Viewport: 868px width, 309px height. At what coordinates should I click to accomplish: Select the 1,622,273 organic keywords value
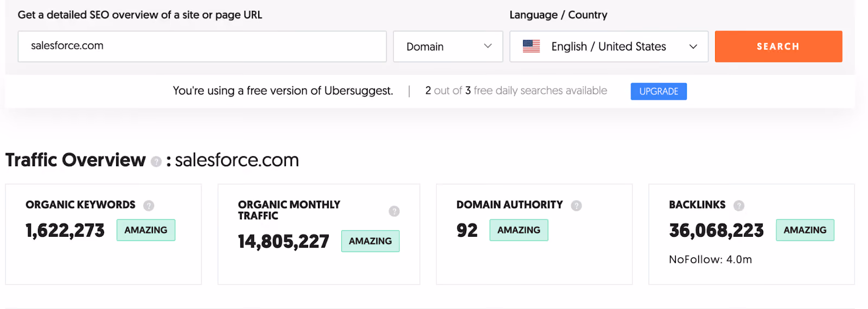[x=65, y=230]
